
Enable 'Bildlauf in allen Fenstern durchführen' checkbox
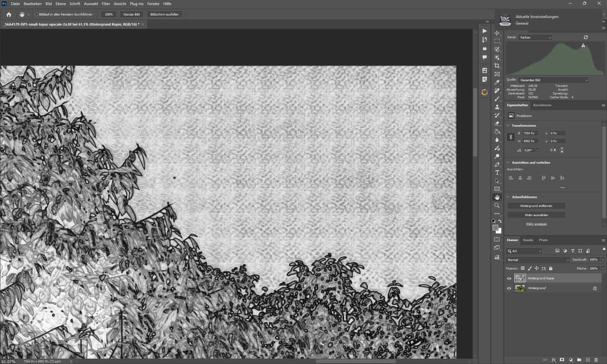[x=37, y=14]
